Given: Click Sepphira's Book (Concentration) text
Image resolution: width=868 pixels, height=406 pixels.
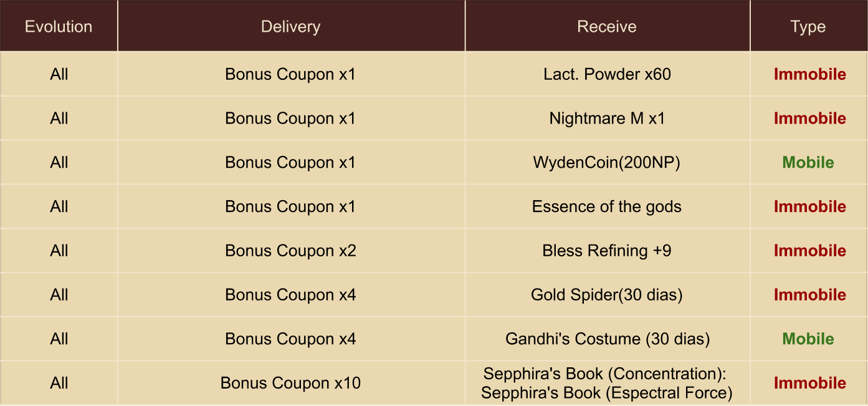Looking at the screenshot, I should point(606,374).
